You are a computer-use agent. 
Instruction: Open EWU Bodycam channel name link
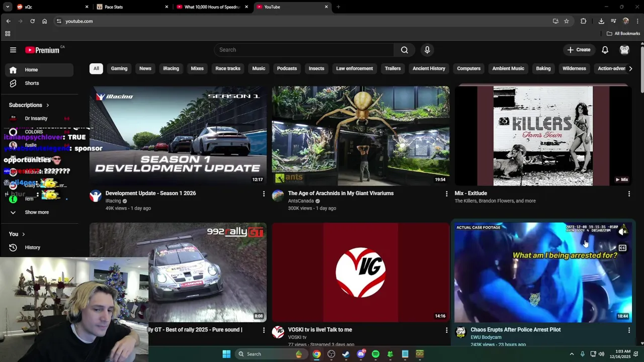pyautogui.click(x=486, y=337)
